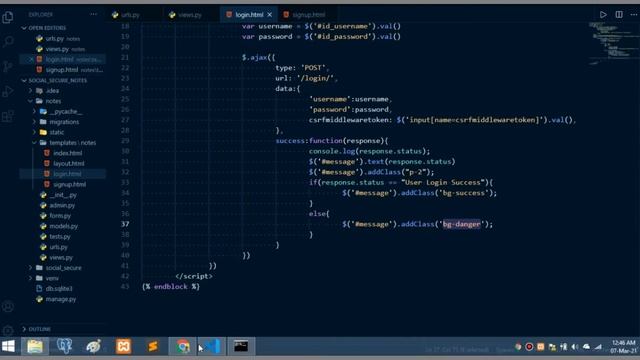The width and height of the screenshot is (640, 360).
Task: Open signup.html in Open Editors list
Action: pyautogui.click(x=62, y=70)
